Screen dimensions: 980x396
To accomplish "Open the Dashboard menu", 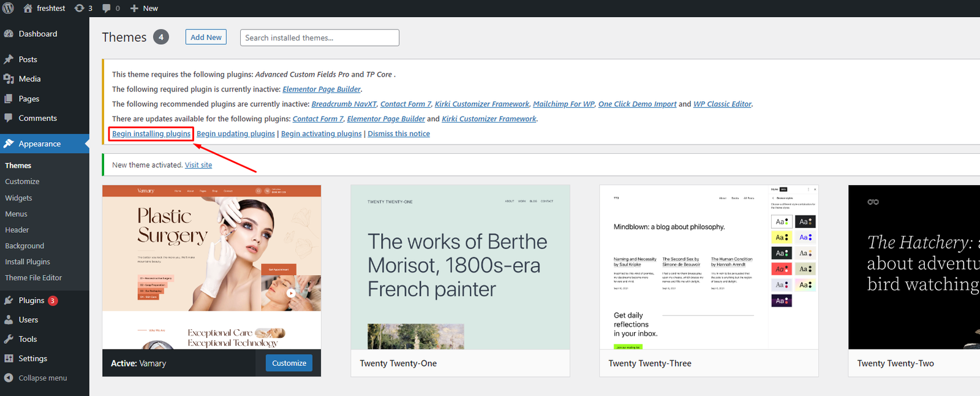I will [38, 34].
